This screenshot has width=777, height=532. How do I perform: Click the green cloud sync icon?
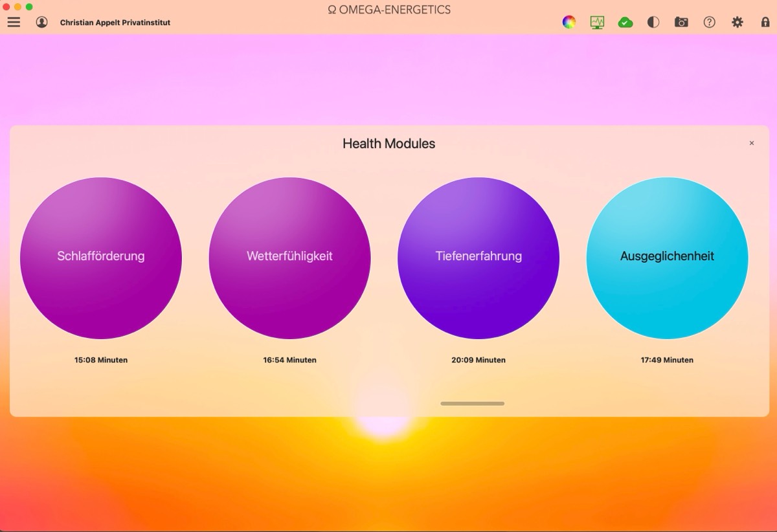[x=625, y=22]
